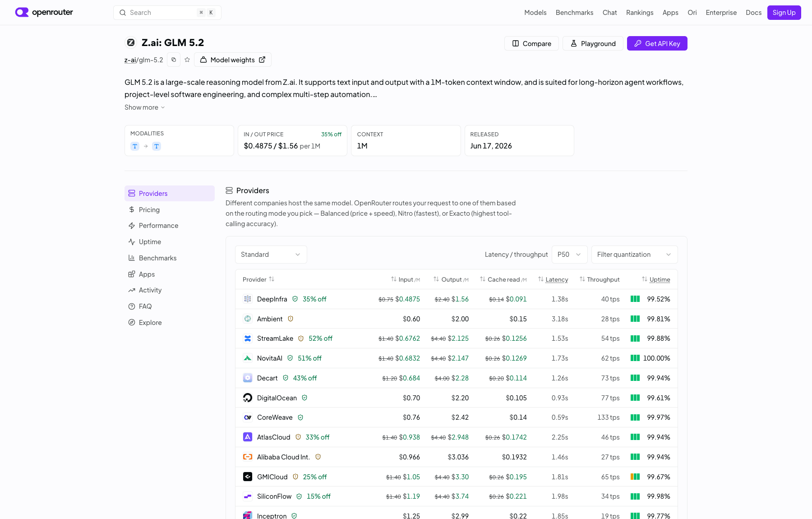The width and height of the screenshot is (812, 519).
Task: Click the 52% off label for StreamLake
Action: [320, 338]
